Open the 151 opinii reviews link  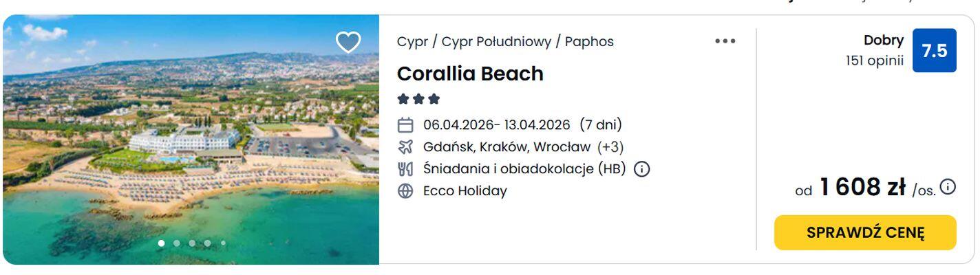tap(875, 60)
